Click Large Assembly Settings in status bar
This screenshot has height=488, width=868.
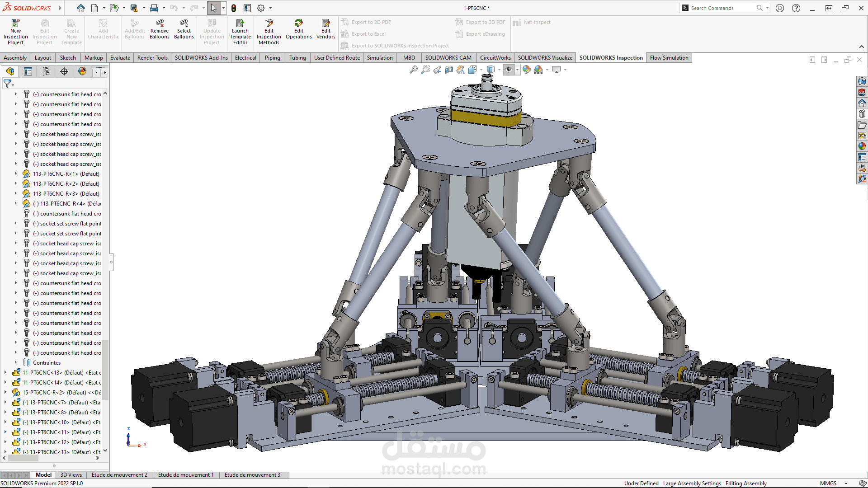[692, 483]
